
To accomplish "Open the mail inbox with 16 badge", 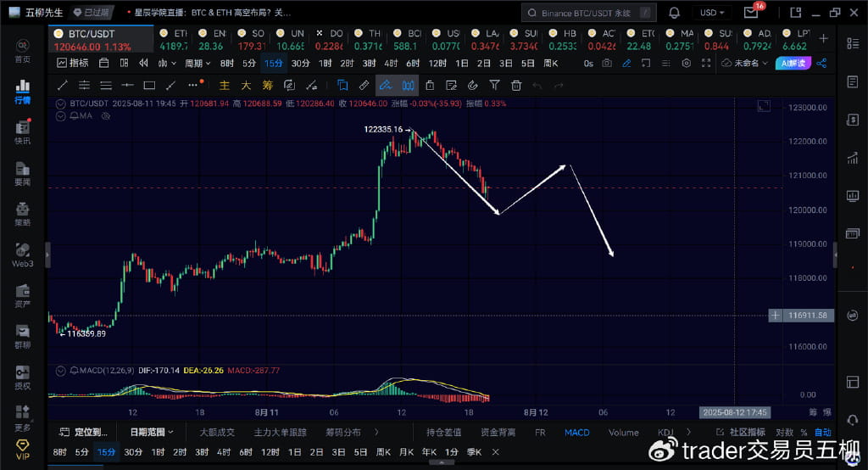I will coord(751,12).
